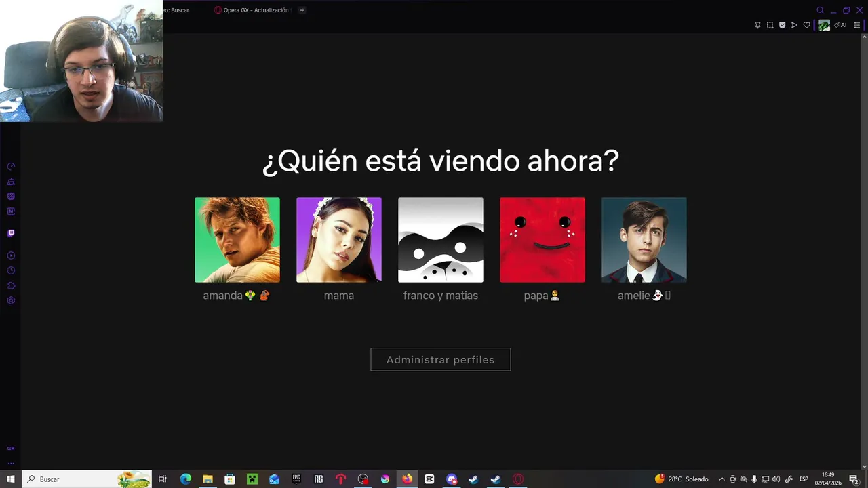The image size is (868, 488).
Task: Open GX Cleaner icon in sidebar
Action: click(11, 182)
